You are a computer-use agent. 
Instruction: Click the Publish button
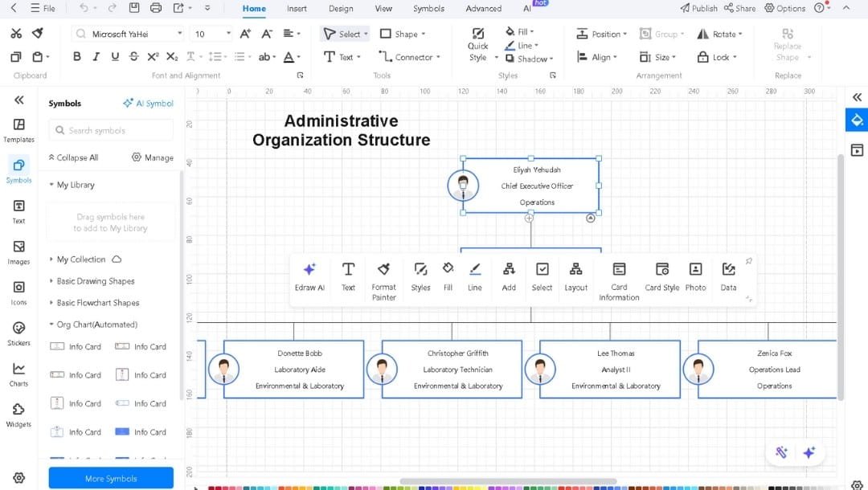698,8
